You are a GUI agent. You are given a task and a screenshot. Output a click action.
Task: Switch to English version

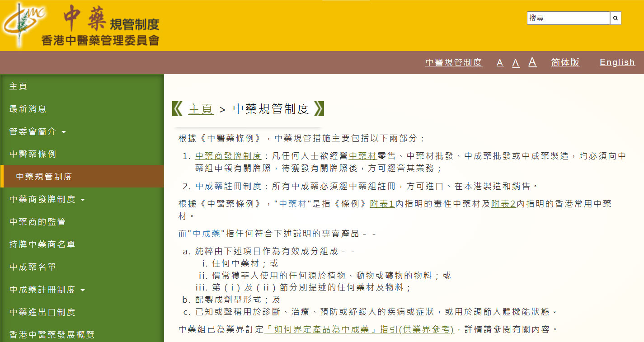tap(617, 62)
